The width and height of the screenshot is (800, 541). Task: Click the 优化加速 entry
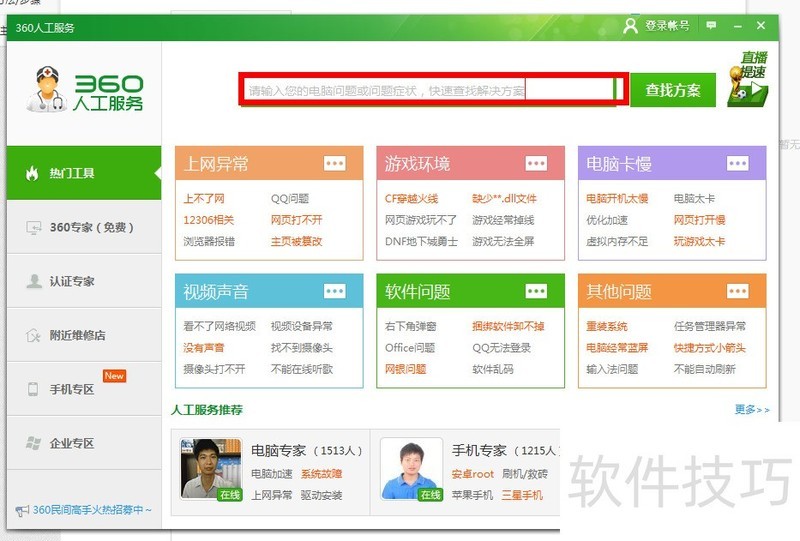pyautogui.click(x=607, y=220)
